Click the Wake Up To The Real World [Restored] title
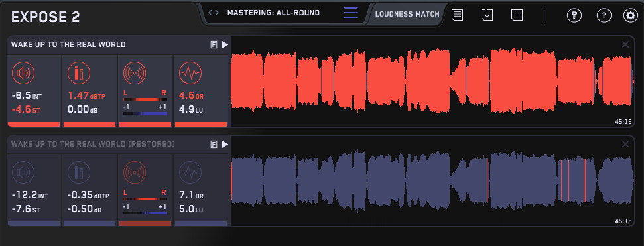Image resolution: width=644 pixels, height=246 pixels. pos(93,144)
